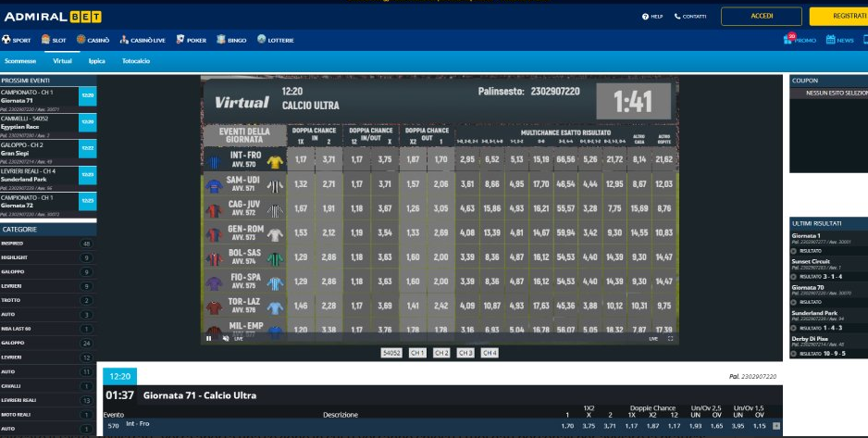Image resolution: width=868 pixels, height=438 pixels.
Task: Open the Lotterie section
Action: (275, 40)
